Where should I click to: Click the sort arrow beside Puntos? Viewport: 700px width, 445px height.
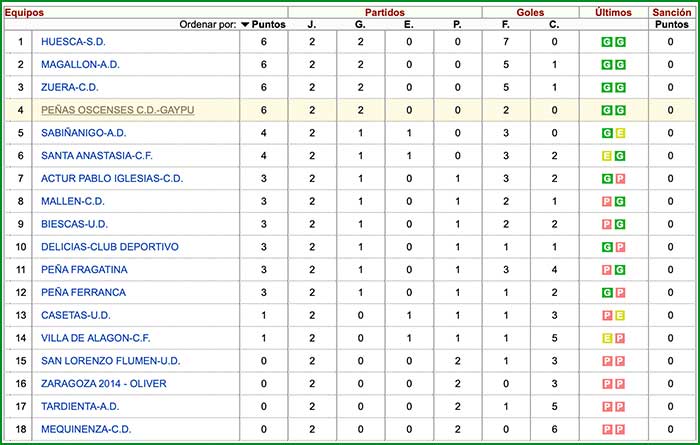pos(245,25)
